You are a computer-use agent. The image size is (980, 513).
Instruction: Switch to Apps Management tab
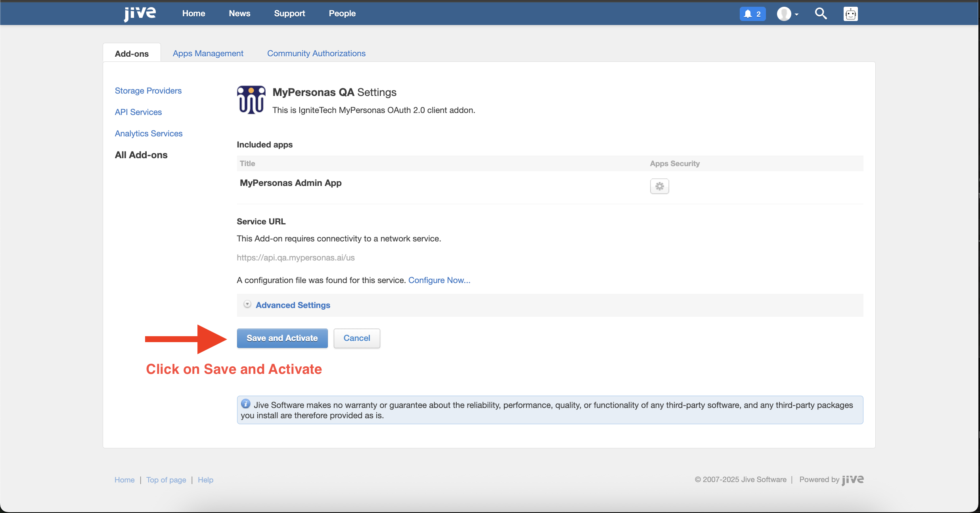[x=208, y=54]
